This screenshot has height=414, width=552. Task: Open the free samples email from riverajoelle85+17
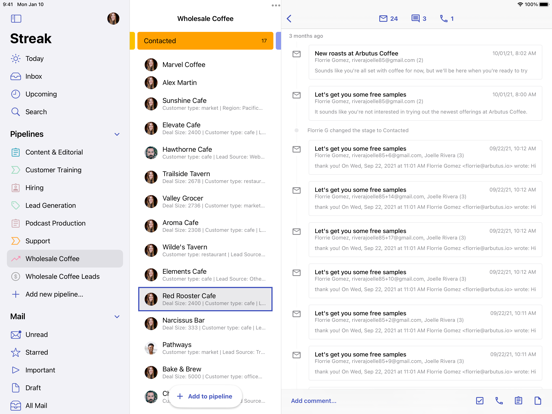coord(425,240)
